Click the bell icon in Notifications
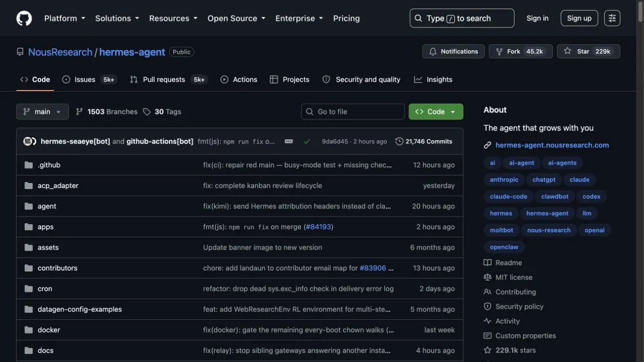 pos(433,51)
